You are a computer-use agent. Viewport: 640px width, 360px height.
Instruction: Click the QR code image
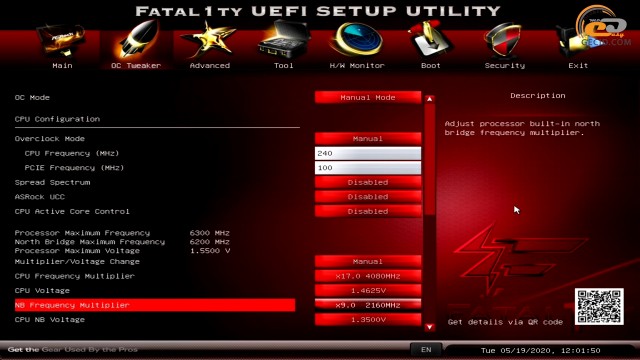599,307
